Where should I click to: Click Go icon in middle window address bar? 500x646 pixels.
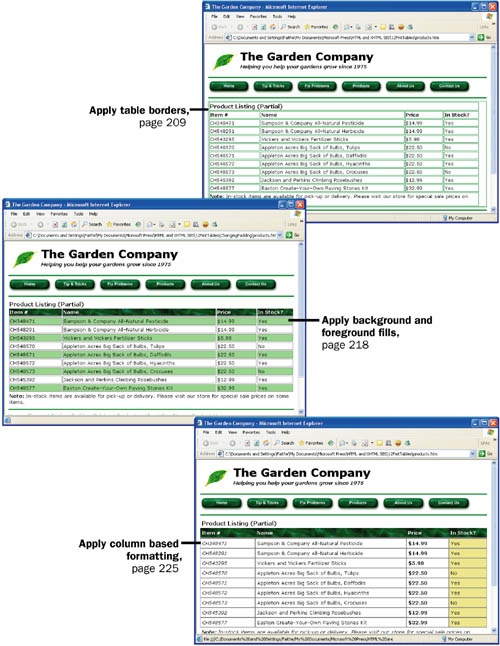[x=289, y=235]
